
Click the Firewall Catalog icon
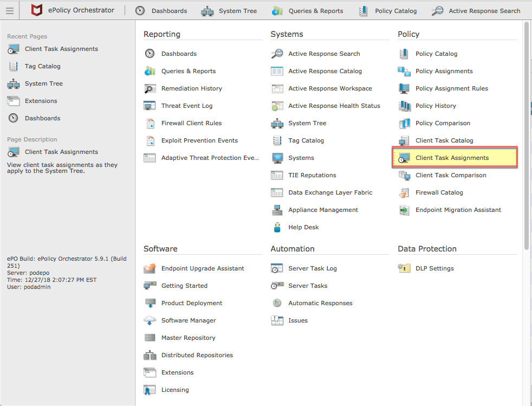point(404,192)
